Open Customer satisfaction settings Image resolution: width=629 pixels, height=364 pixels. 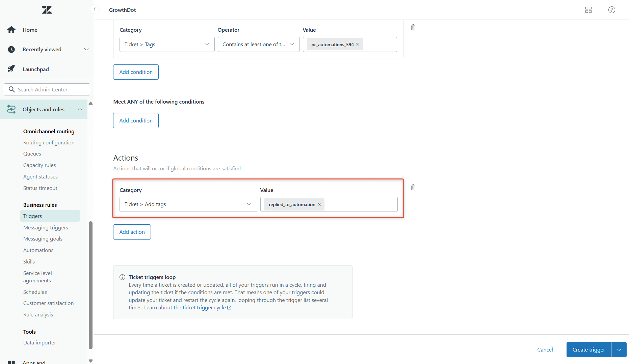pyautogui.click(x=48, y=303)
